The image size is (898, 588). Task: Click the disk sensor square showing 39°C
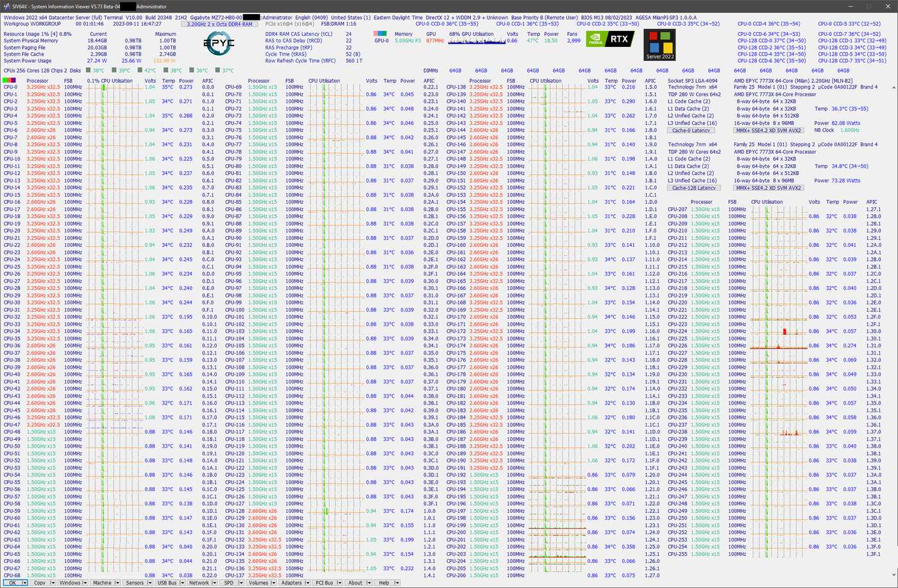pyautogui.click(x=115, y=71)
